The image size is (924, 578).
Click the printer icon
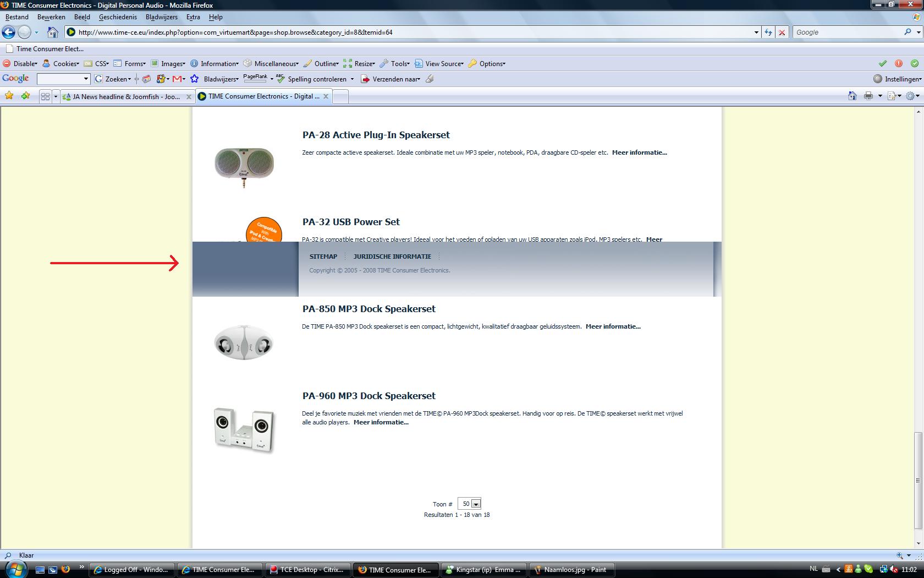coord(868,96)
